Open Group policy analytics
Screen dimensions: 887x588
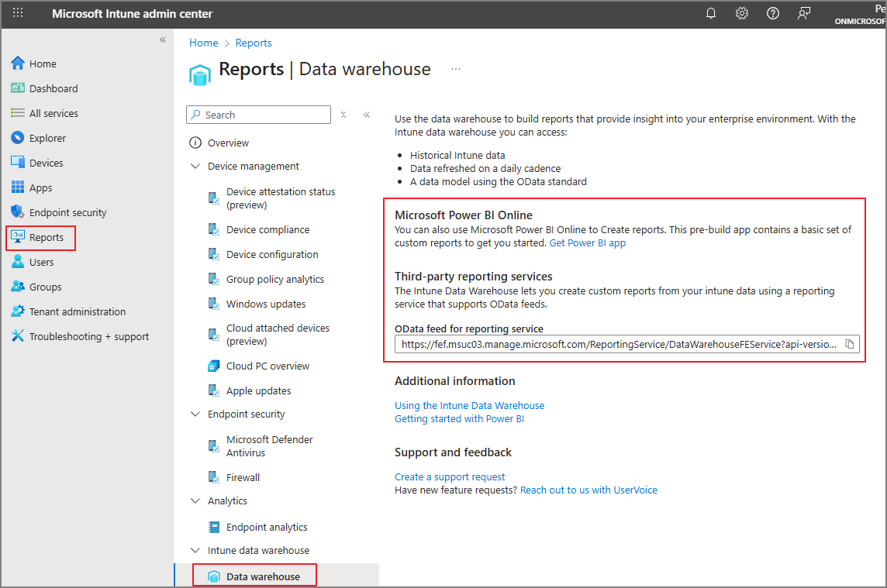pos(277,280)
